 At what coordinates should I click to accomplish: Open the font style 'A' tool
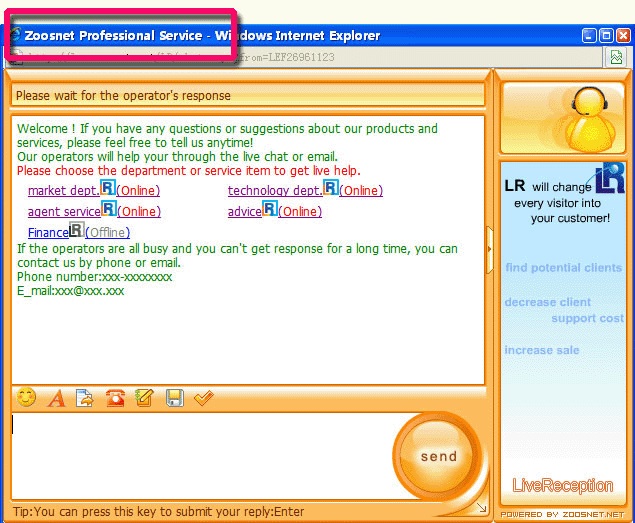tap(56, 398)
